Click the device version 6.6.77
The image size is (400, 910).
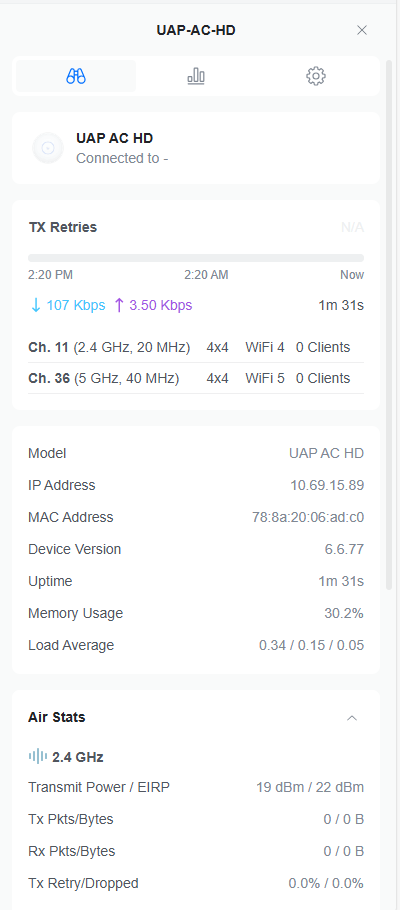click(344, 549)
